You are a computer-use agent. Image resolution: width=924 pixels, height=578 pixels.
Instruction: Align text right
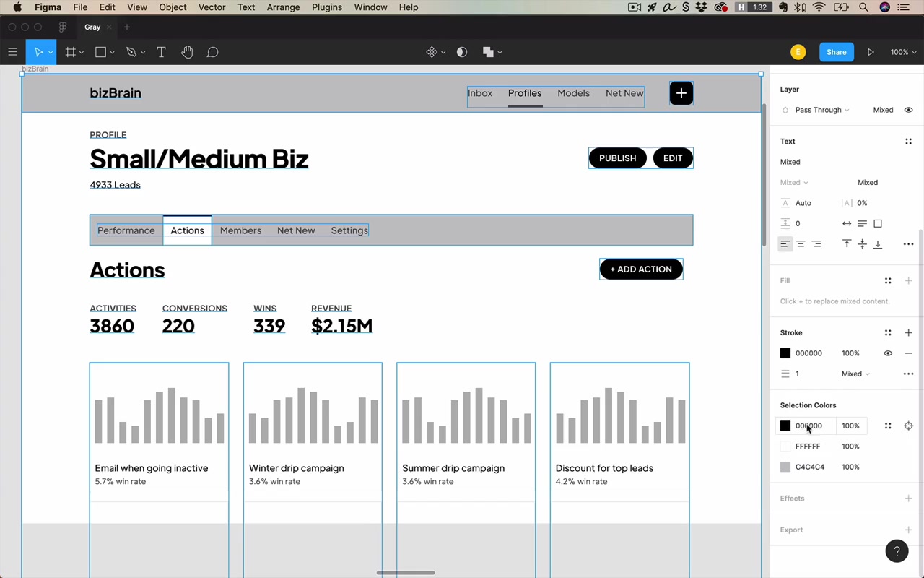[816, 244]
